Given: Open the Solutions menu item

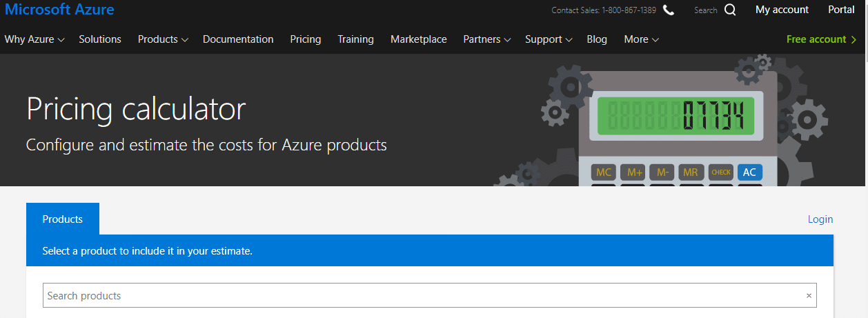Looking at the screenshot, I should pos(100,39).
